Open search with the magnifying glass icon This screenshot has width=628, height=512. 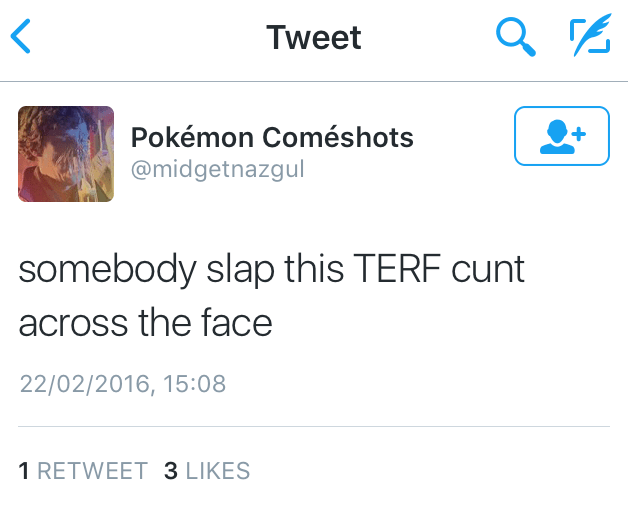[x=516, y=37]
